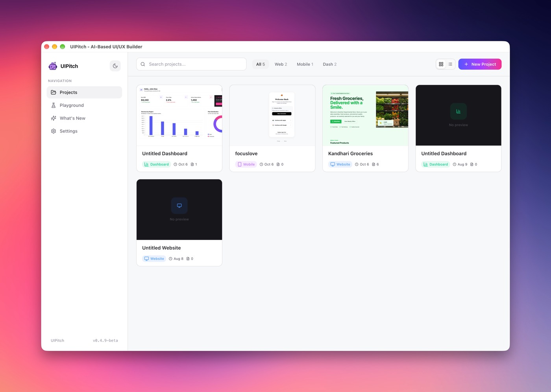Select the Dash 2 filter tab
Image resolution: width=551 pixels, height=392 pixels.
point(330,64)
